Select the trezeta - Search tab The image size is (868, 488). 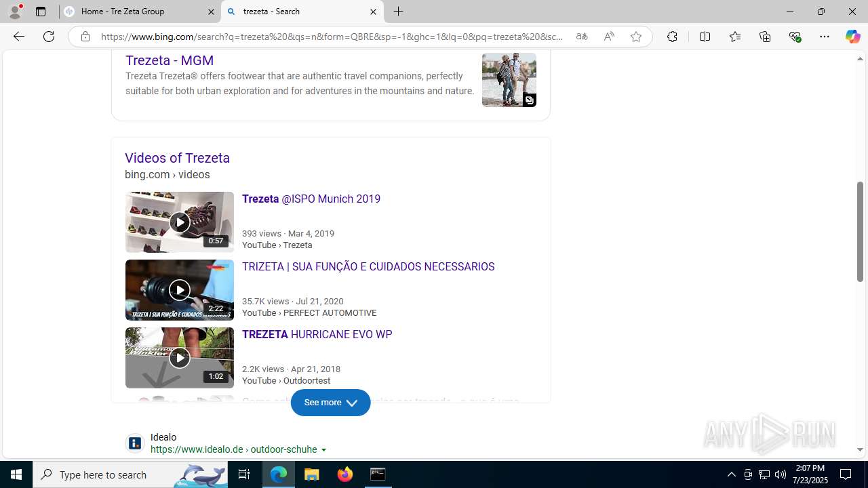302,12
